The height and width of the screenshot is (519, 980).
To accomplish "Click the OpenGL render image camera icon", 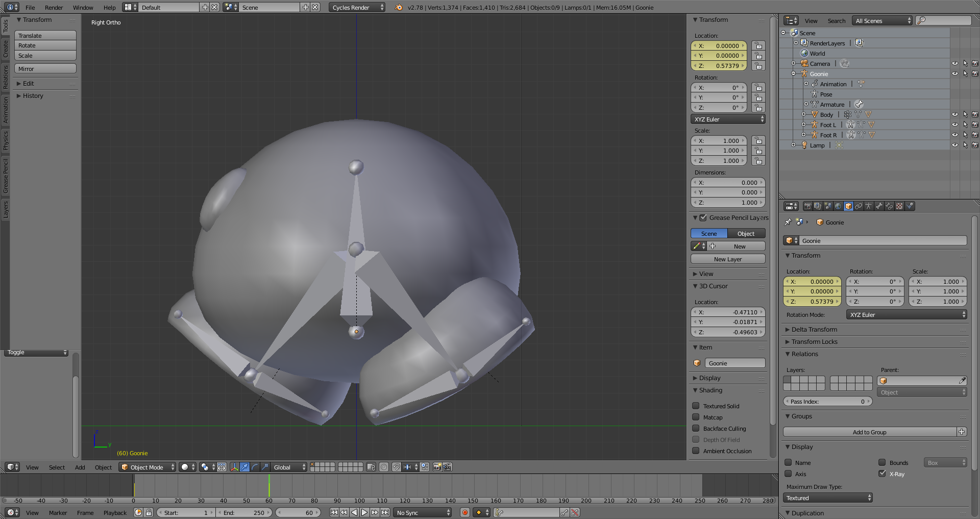I will [x=437, y=467].
